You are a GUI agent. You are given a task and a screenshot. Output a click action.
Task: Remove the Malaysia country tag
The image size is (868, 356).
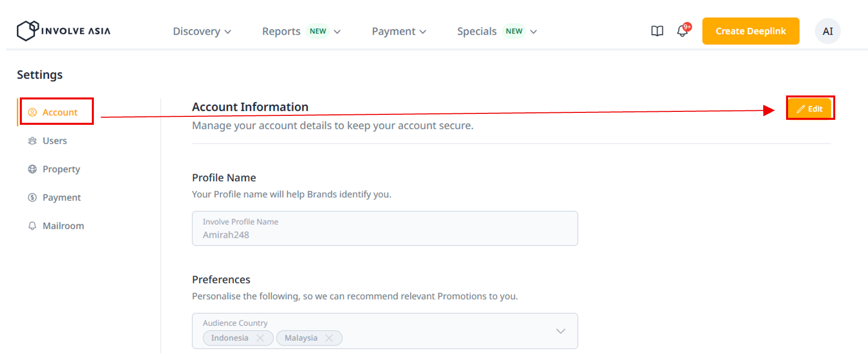[x=329, y=338]
